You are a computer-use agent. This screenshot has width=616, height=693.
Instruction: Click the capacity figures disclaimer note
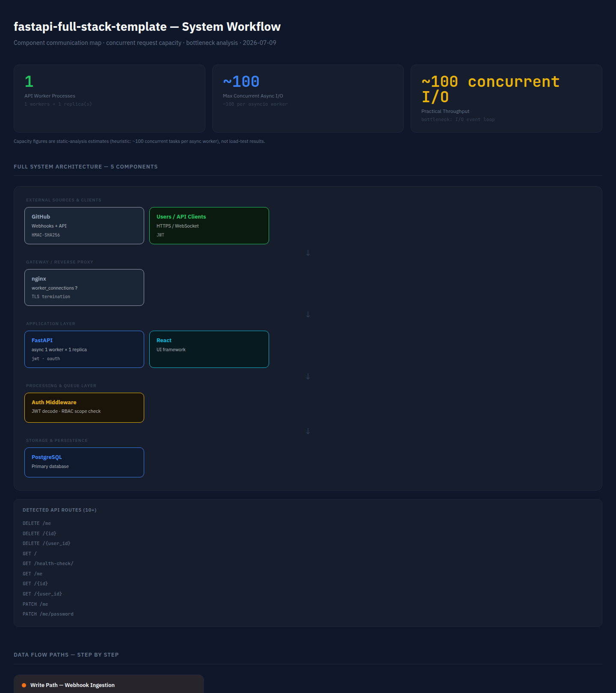[139, 141]
